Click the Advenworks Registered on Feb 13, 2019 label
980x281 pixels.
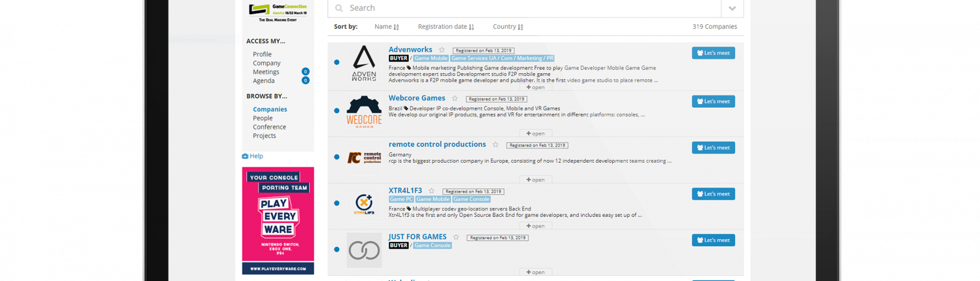click(x=483, y=50)
